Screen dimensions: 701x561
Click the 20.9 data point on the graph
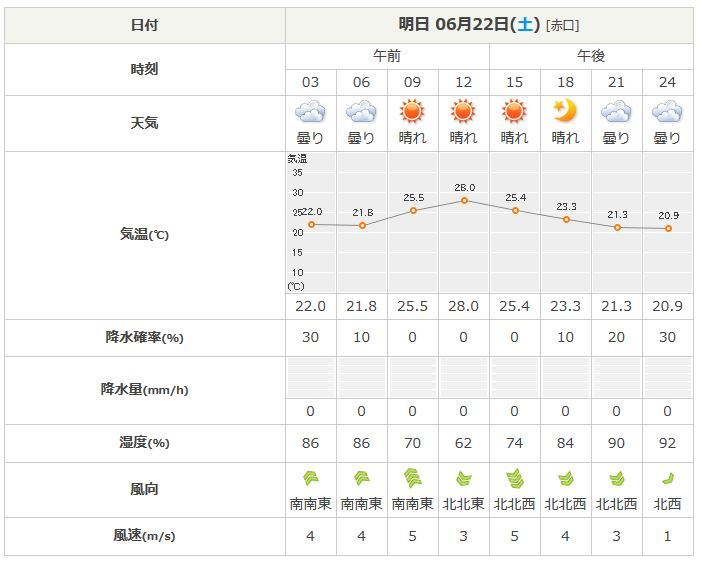[x=668, y=228]
